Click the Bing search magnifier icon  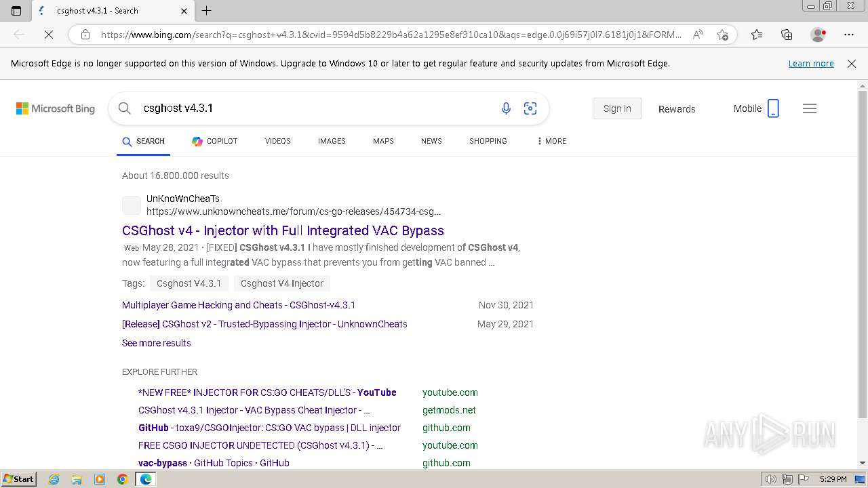click(x=124, y=108)
